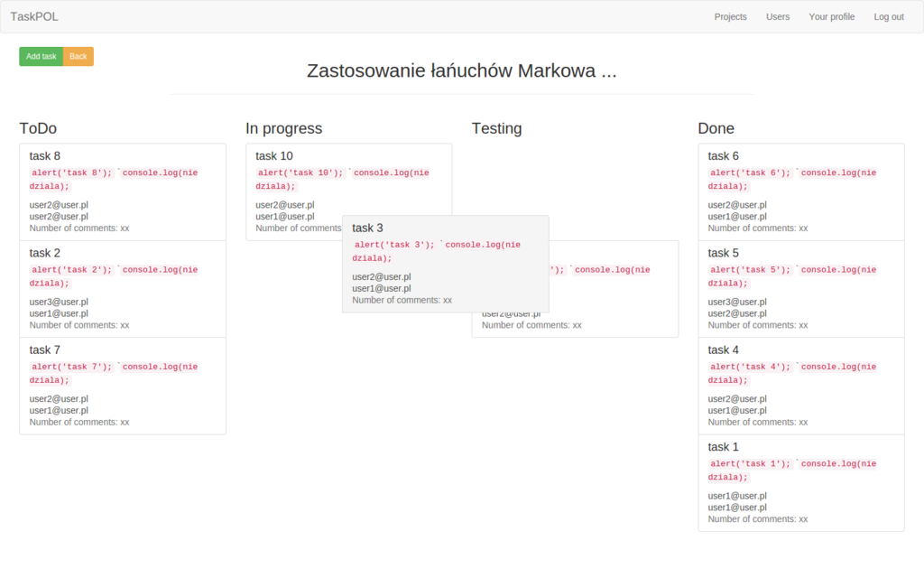Go to the Users page
Viewport: 924px width, 578px height.
pyautogui.click(x=777, y=16)
